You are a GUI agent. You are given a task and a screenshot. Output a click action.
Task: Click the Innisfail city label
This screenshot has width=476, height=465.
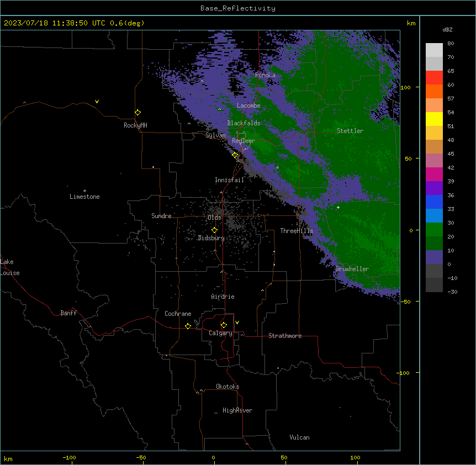tap(229, 180)
